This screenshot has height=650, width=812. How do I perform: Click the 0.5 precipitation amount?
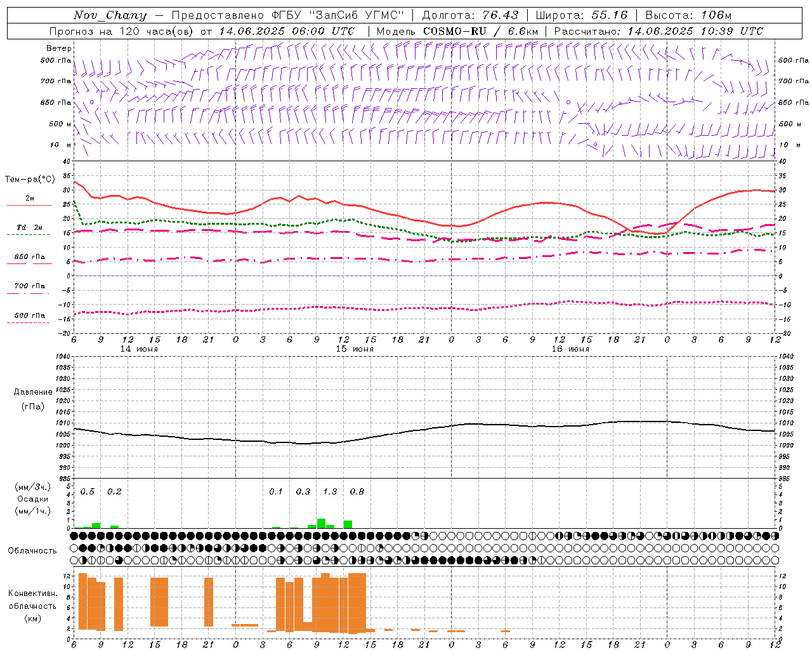pos(88,492)
